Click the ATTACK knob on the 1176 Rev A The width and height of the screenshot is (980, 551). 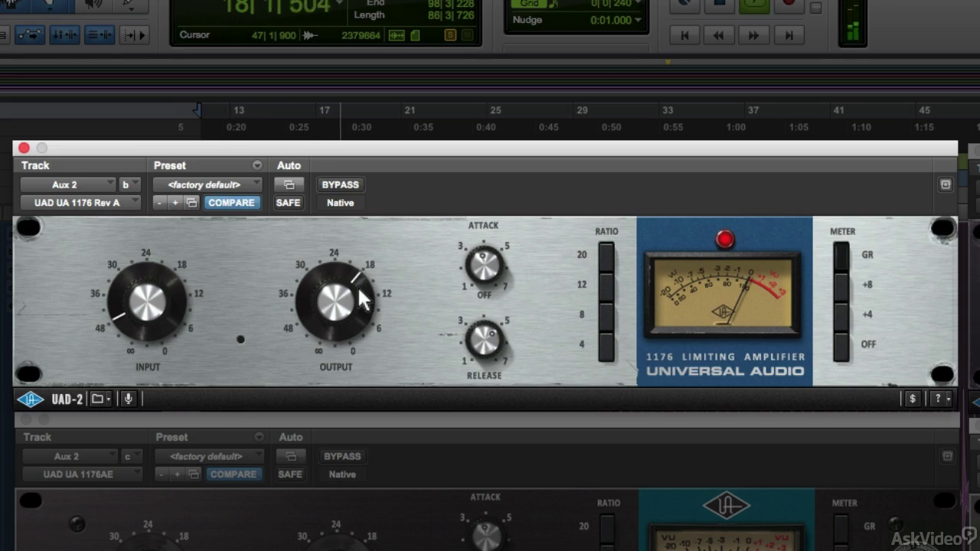click(483, 266)
